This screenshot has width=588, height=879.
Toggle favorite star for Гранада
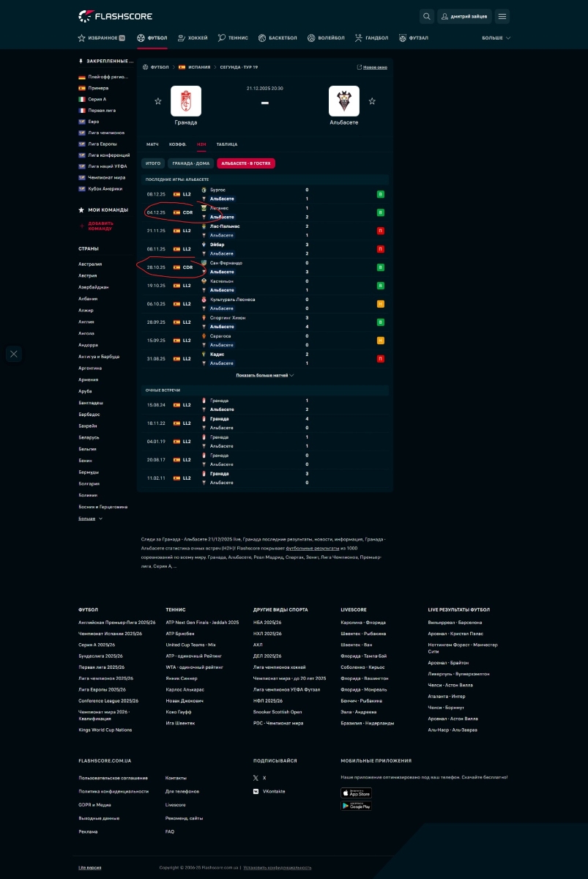pos(157,101)
